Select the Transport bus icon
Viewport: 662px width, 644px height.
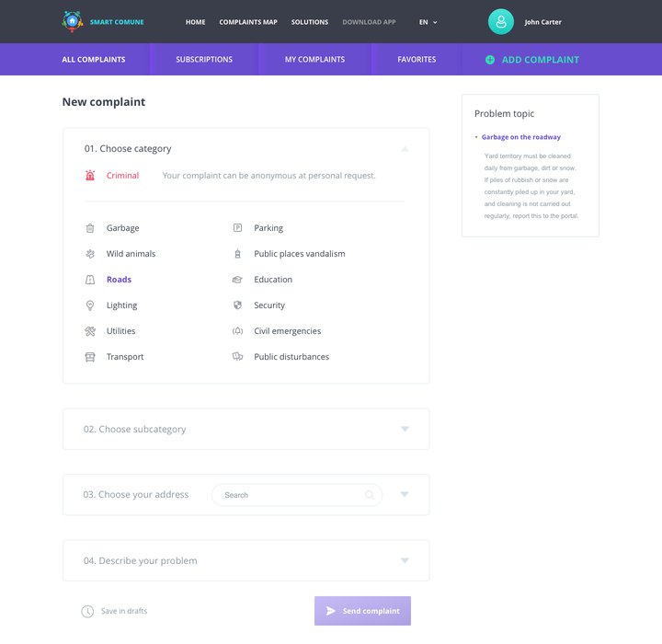click(x=90, y=357)
